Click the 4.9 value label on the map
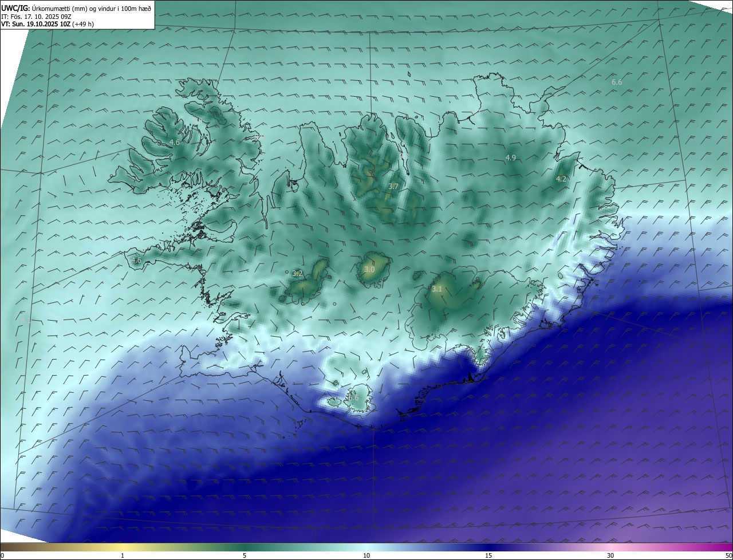 pyautogui.click(x=510, y=157)
